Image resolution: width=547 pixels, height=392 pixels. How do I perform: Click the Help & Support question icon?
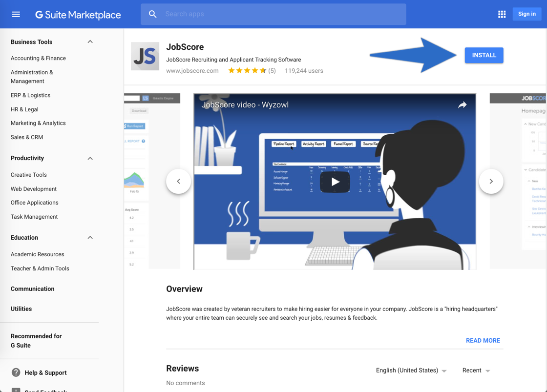[x=16, y=372]
